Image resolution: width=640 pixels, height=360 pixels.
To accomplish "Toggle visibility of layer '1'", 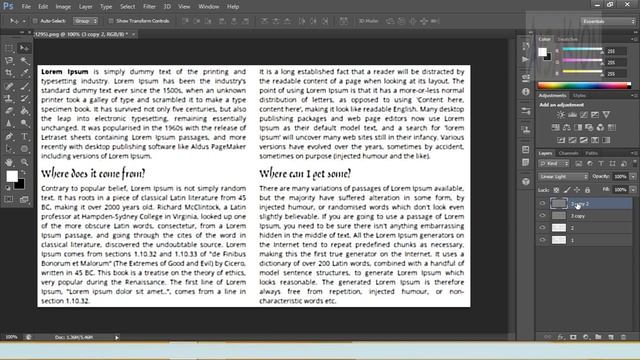I will 542,240.
